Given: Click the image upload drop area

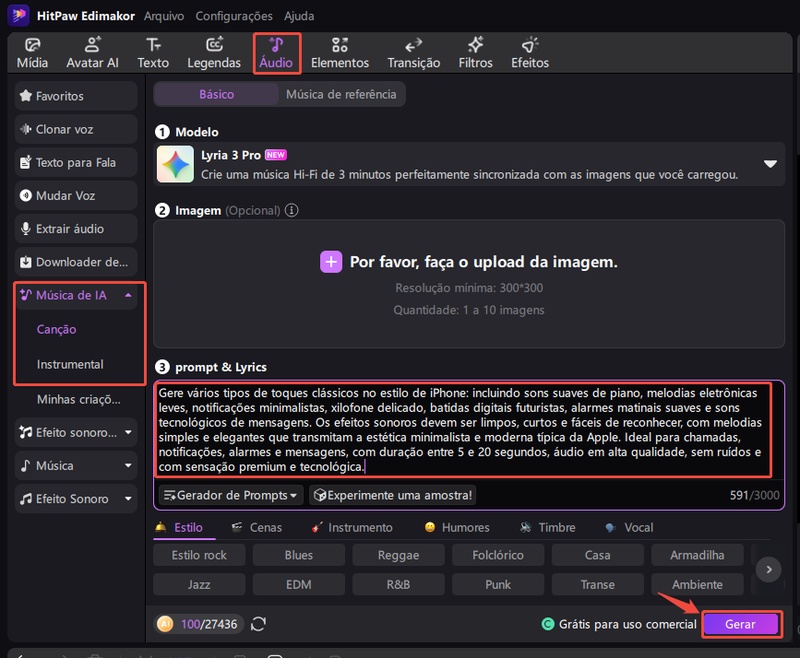Looking at the screenshot, I should 469,284.
